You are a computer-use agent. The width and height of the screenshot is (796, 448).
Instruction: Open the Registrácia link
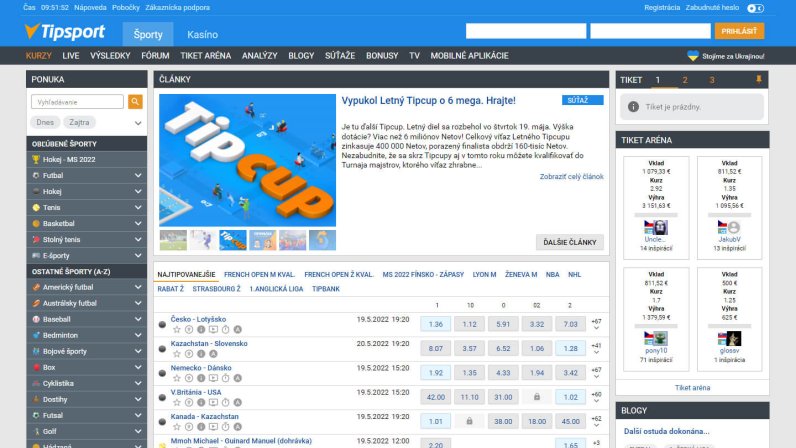(x=661, y=8)
